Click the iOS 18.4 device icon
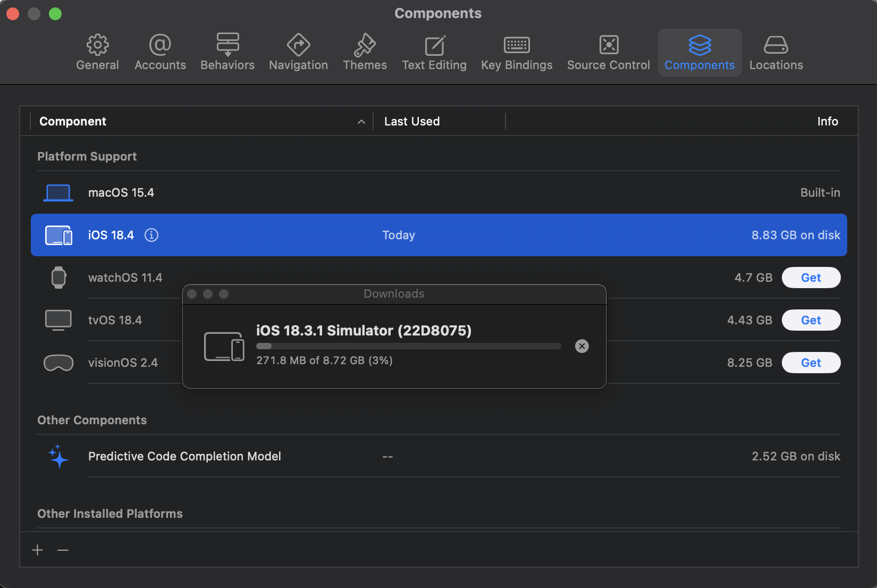This screenshot has height=588, width=877. click(58, 235)
